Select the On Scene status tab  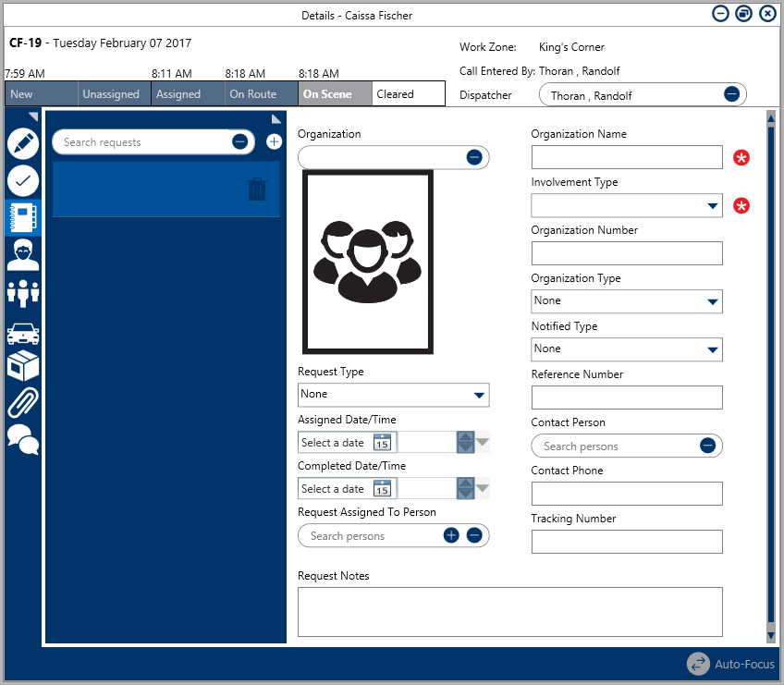click(x=335, y=94)
